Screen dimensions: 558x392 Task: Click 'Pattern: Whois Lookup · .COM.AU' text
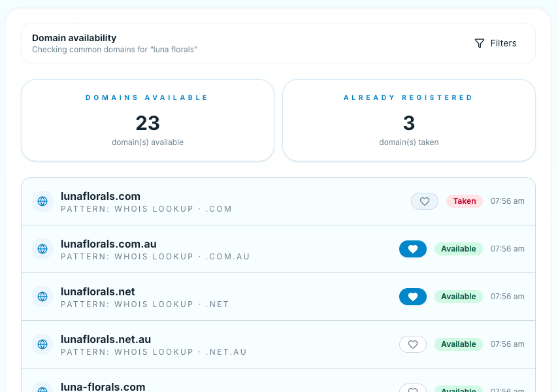point(155,257)
